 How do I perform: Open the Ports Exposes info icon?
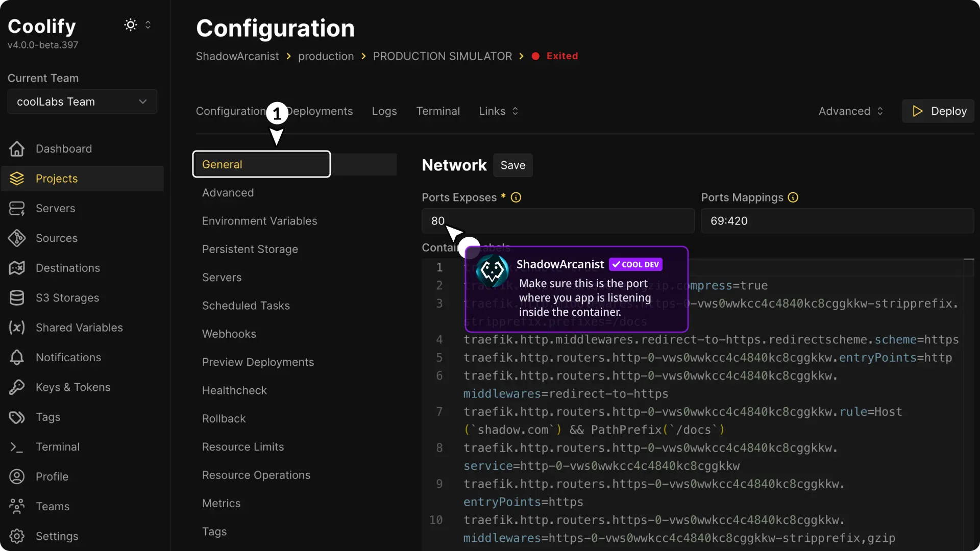[x=517, y=197]
